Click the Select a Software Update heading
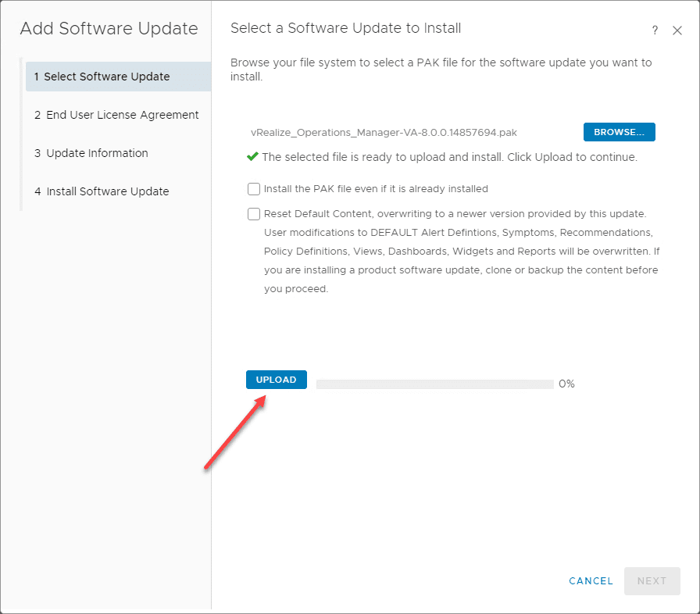Screen dimensions: 700x614 (345, 28)
